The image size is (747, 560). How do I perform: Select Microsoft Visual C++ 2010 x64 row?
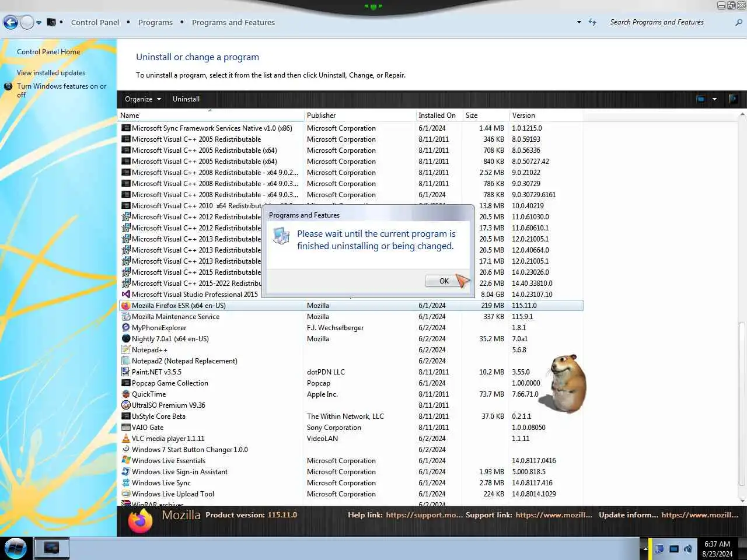pyautogui.click(x=351, y=206)
